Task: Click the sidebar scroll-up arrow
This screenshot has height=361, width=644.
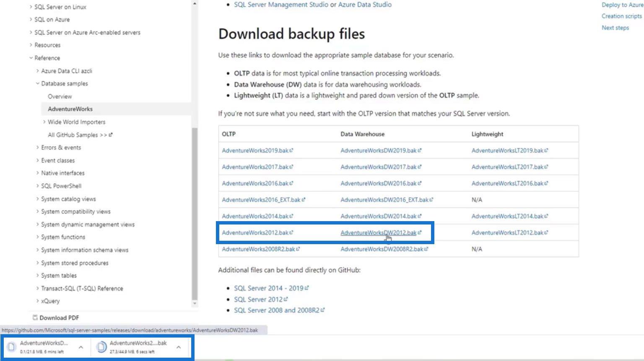Action: [x=195, y=3]
